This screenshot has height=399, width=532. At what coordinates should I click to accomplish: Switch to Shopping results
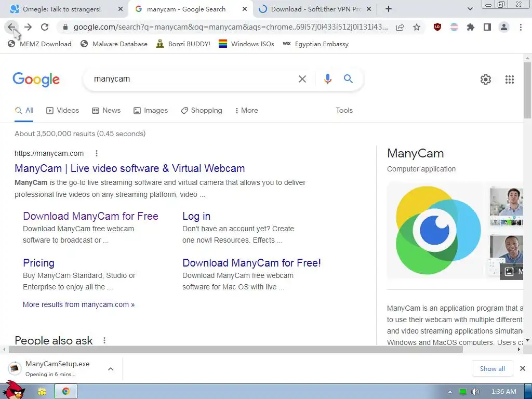tap(202, 111)
